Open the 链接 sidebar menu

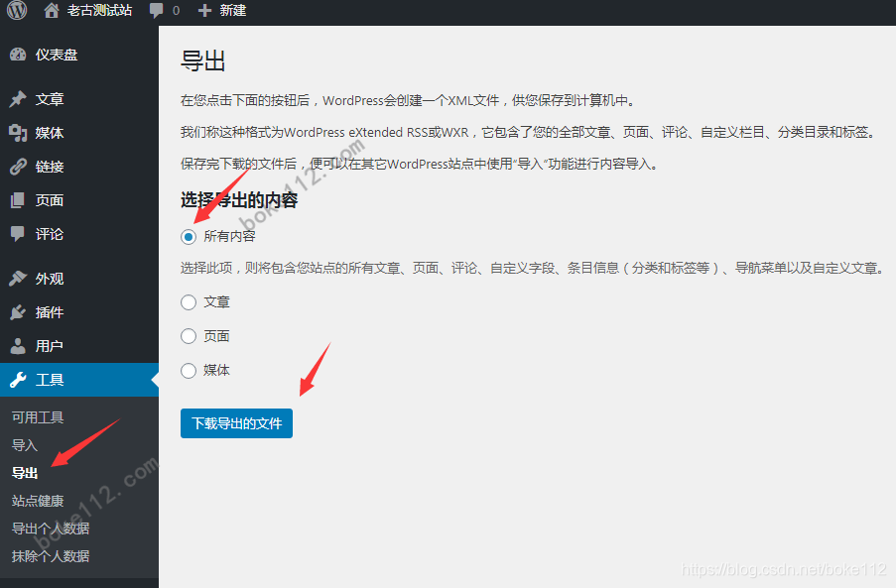(x=79, y=167)
